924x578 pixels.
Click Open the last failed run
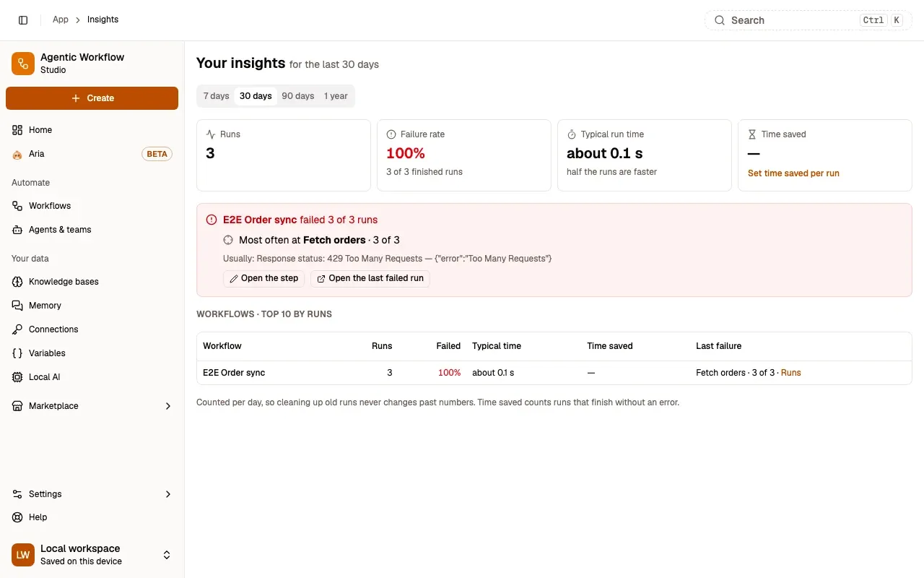click(370, 278)
